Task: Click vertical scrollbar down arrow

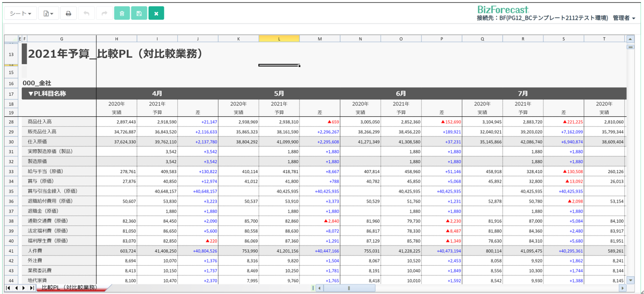Action: coord(631,280)
